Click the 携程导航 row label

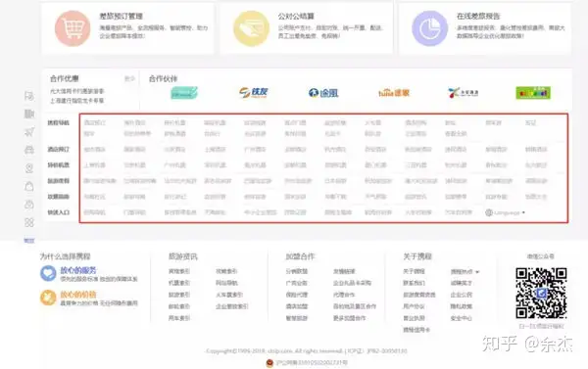[59, 123]
